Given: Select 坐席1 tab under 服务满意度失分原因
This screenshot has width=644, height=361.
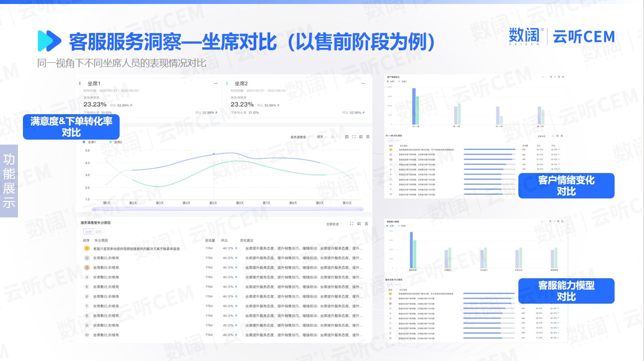Looking at the screenshot, I should tap(89, 232).
